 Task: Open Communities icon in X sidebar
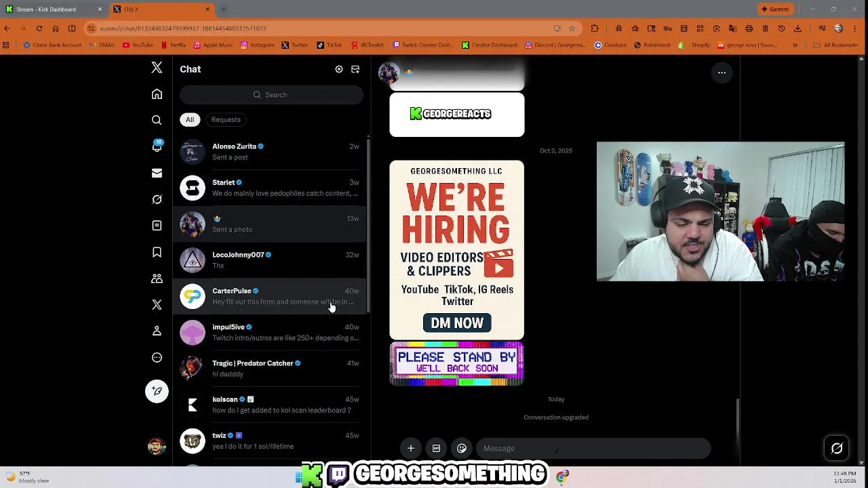tap(157, 279)
